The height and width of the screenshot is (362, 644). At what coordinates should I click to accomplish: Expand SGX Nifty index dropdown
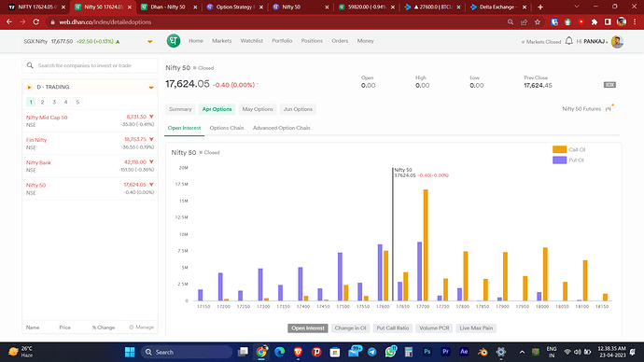coord(150,41)
